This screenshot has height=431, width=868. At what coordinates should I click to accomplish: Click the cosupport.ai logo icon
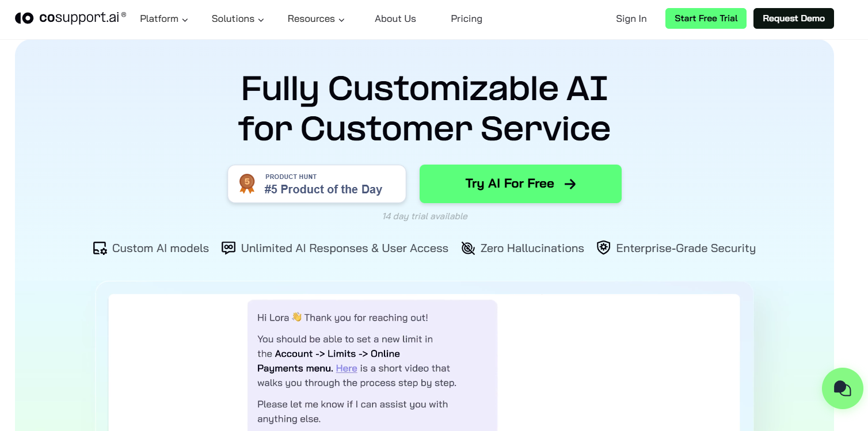24,18
